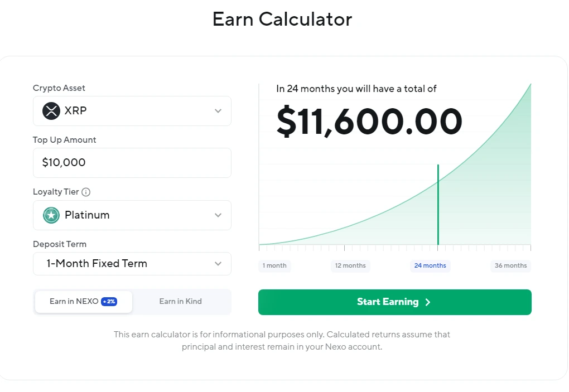Click the Platinum star badge icon

tap(51, 215)
